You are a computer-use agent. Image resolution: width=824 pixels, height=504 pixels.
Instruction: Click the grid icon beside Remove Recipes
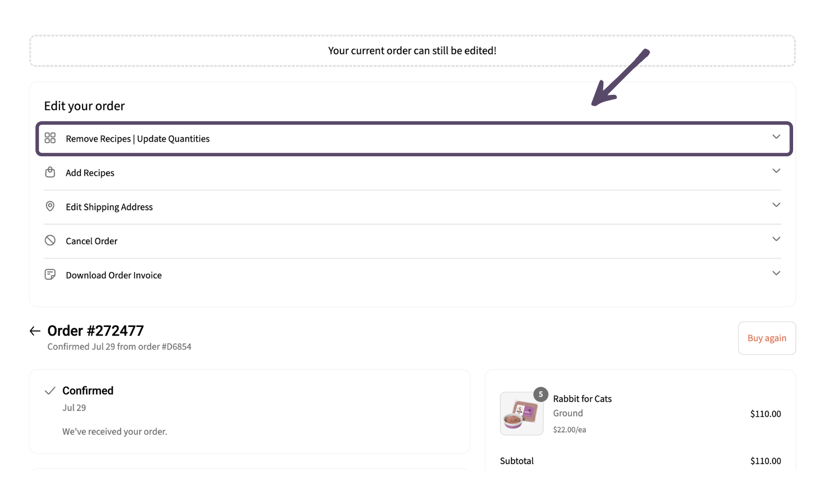pyautogui.click(x=50, y=138)
